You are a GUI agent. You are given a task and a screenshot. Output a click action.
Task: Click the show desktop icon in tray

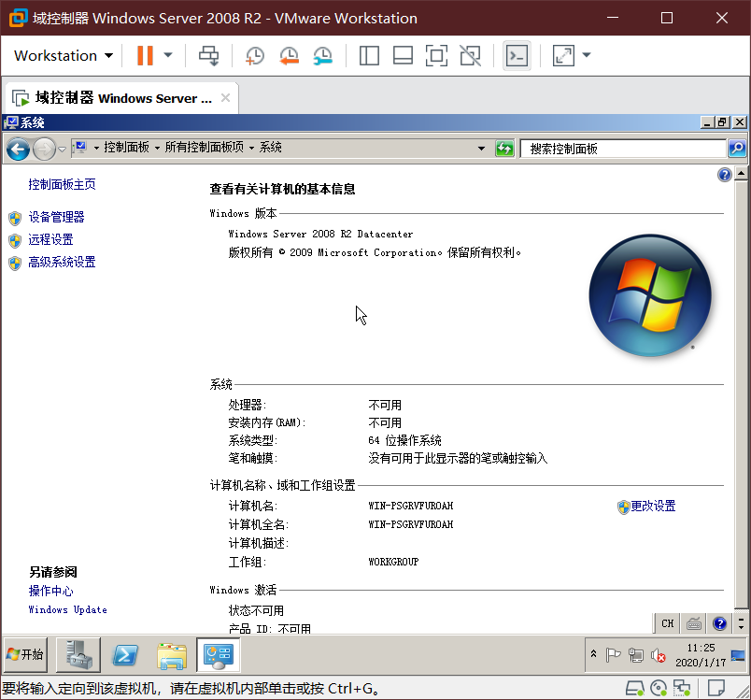(738, 655)
